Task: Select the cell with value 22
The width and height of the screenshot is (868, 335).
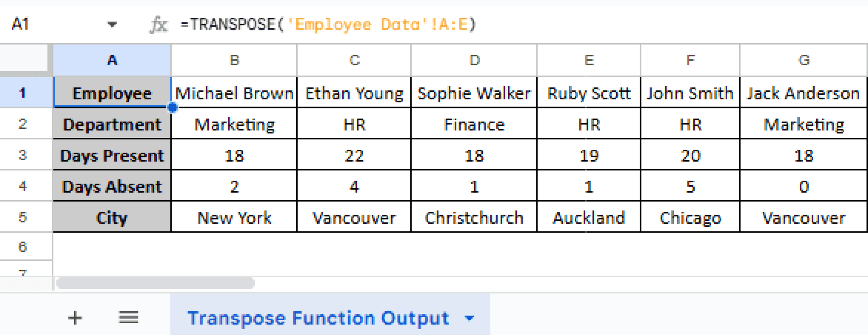Action: [354, 155]
